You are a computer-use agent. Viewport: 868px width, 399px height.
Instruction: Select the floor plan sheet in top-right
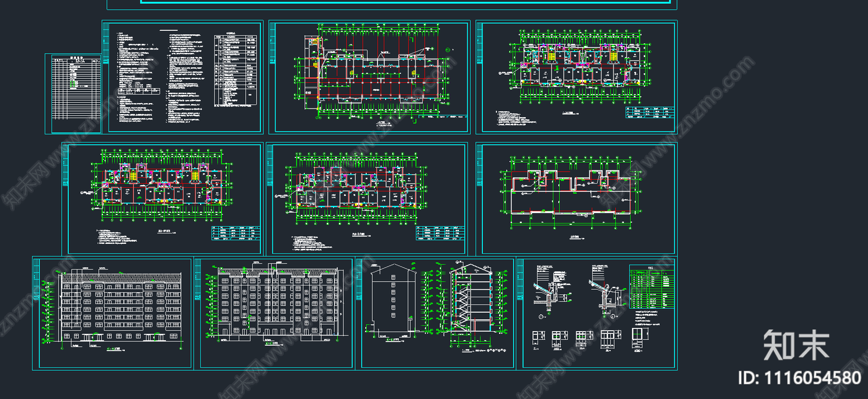click(577, 68)
